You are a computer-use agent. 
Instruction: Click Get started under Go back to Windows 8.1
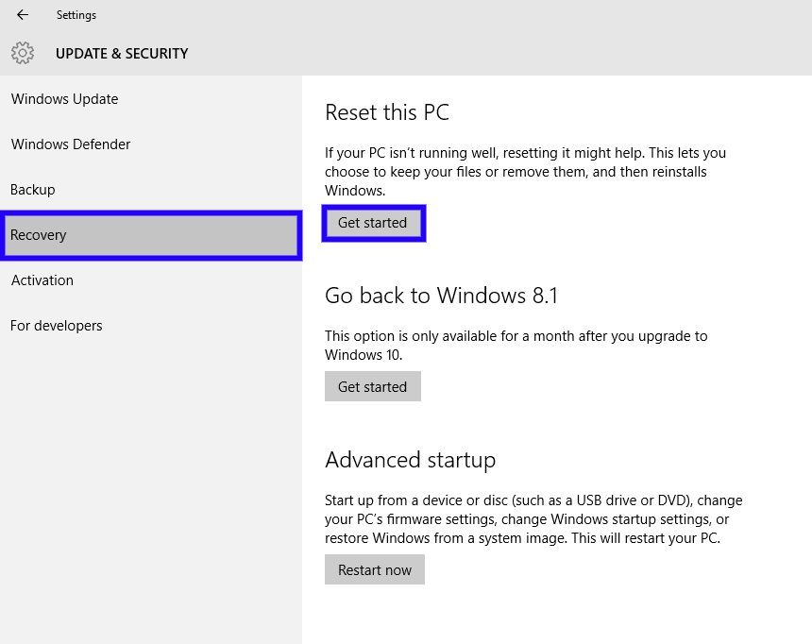[373, 386]
